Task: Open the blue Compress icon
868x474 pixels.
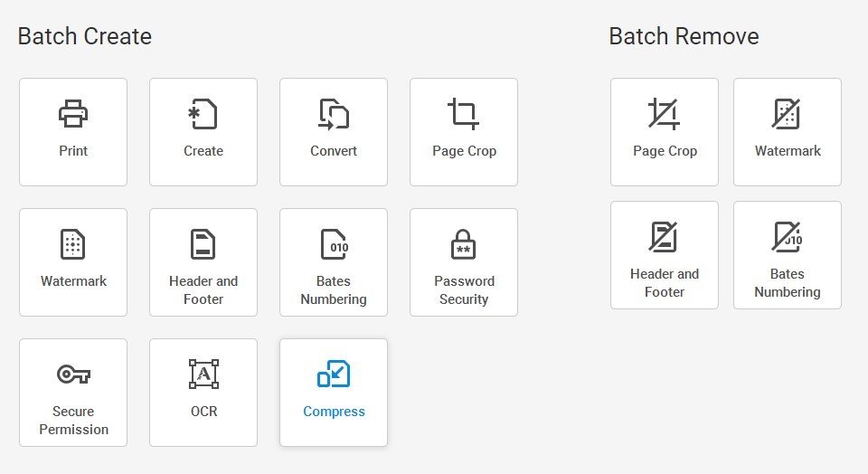Action: click(x=334, y=374)
